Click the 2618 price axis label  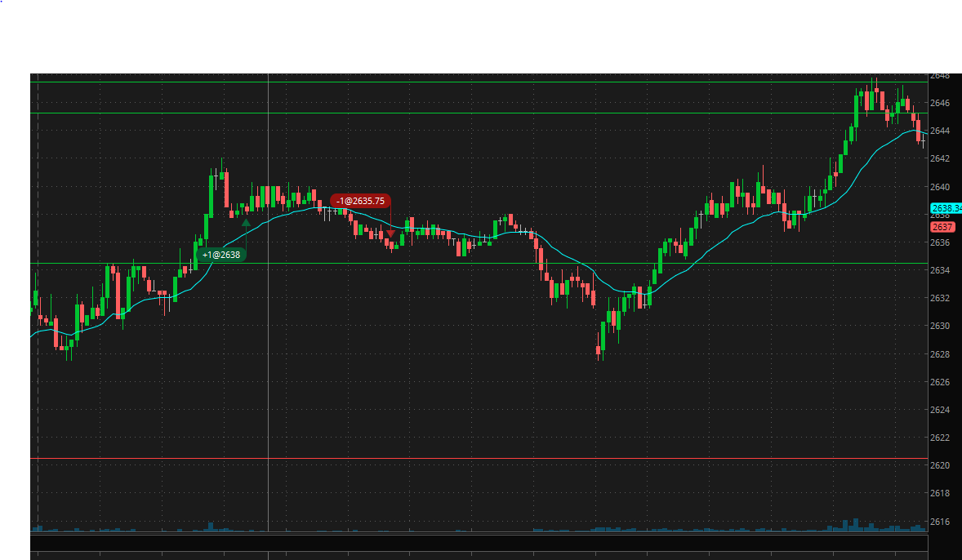[940, 492]
